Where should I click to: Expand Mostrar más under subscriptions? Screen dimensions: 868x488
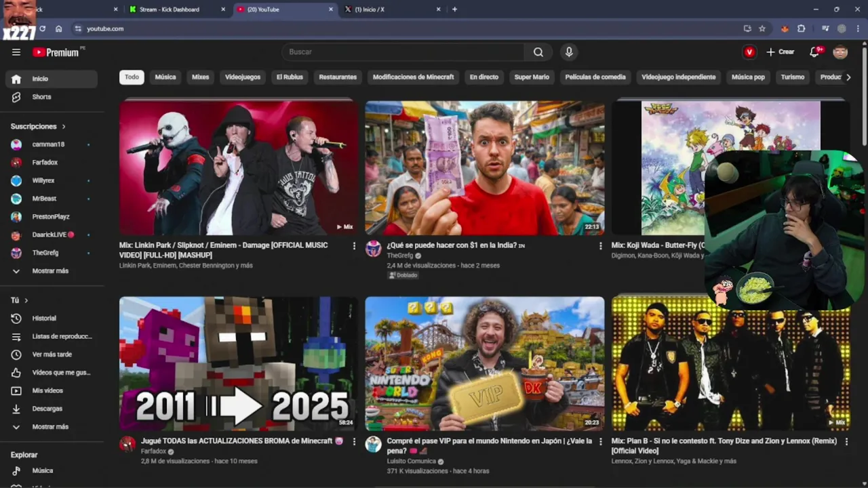52,271
